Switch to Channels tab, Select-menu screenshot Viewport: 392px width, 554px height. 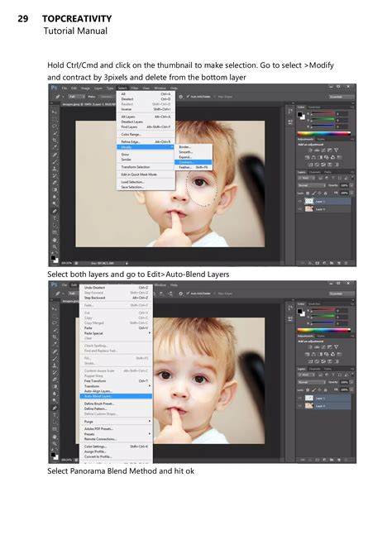tap(314, 172)
